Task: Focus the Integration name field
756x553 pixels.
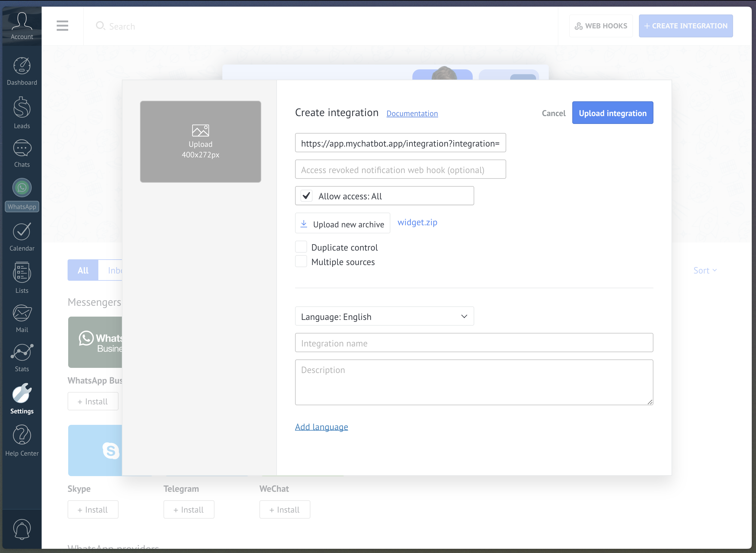Action: (x=474, y=343)
